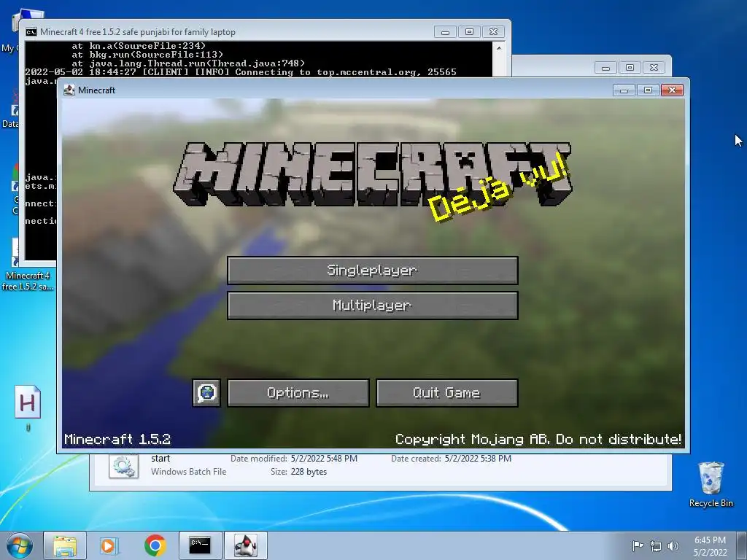Click the command prompt window title icon
747x560 pixels.
point(31,32)
